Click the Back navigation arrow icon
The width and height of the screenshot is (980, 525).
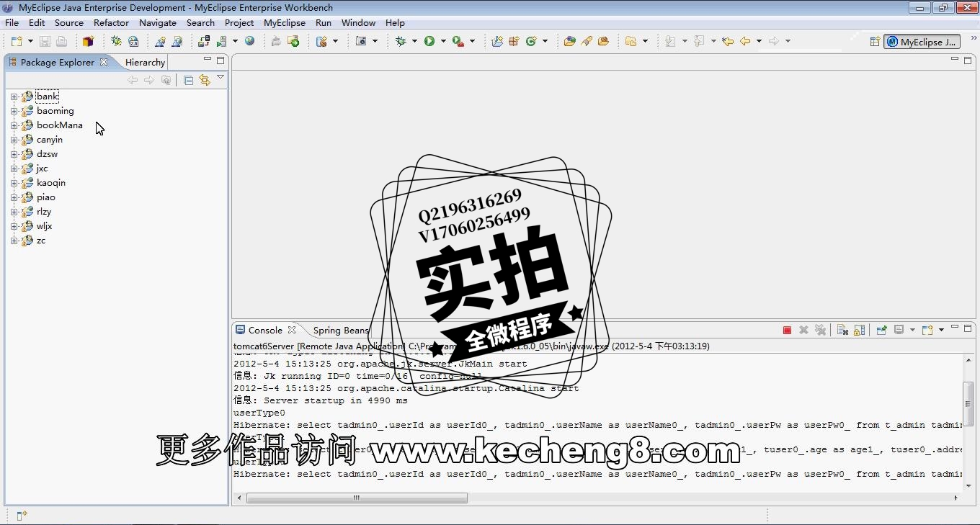(x=745, y=41)
